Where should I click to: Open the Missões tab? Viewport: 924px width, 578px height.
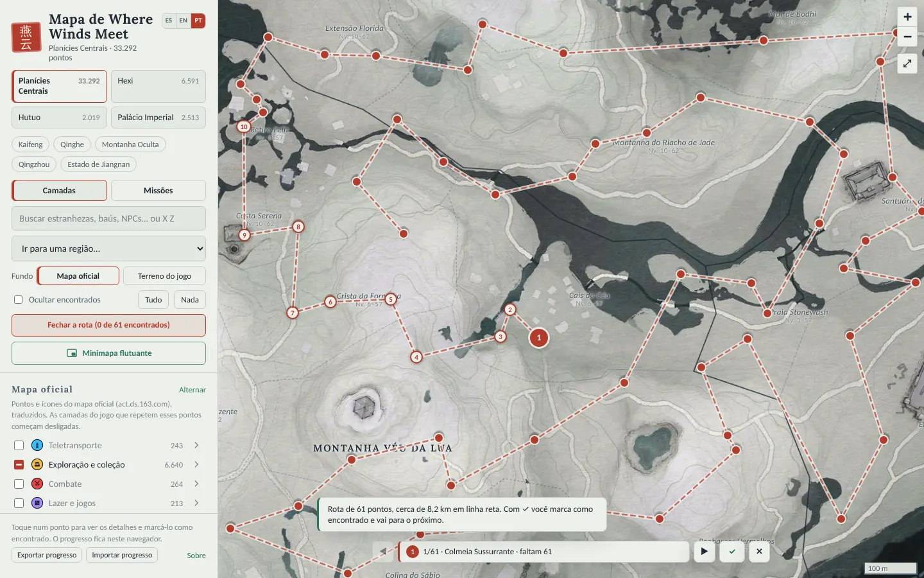coord(158,190)
